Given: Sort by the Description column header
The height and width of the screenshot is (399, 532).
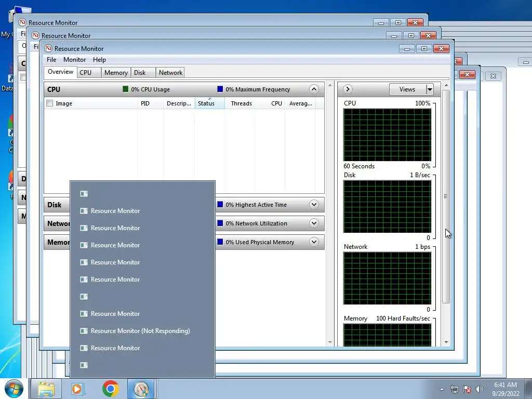Looking at the screenshot, I should [x=179, y=103].
